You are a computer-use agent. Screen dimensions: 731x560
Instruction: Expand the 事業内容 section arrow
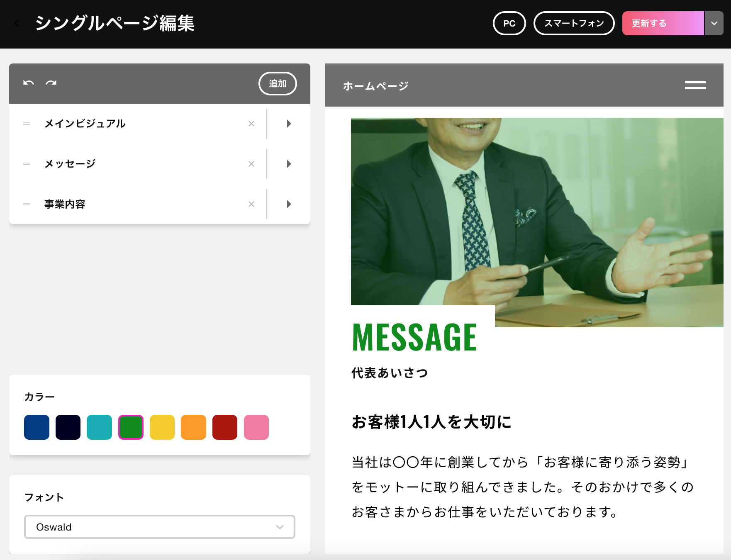pos(289,204)
